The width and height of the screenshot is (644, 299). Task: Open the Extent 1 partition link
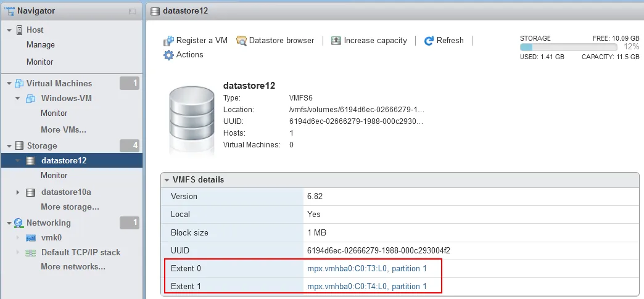tap(366, 287)
